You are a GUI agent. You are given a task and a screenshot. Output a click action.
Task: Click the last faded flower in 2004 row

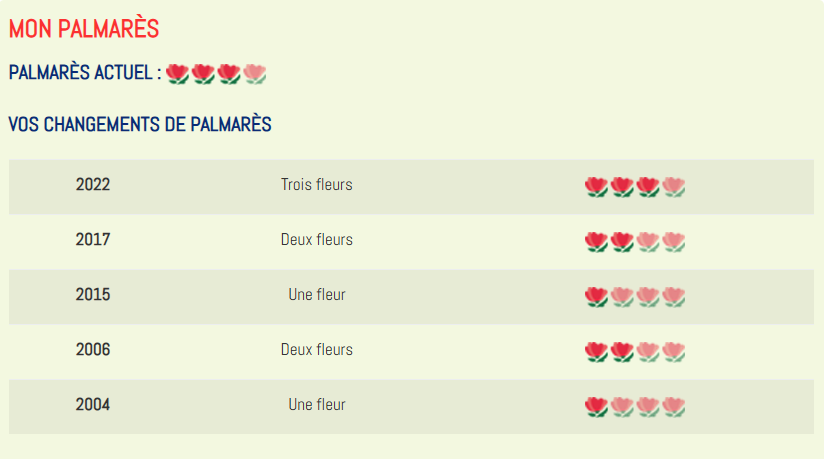[673, 407]
